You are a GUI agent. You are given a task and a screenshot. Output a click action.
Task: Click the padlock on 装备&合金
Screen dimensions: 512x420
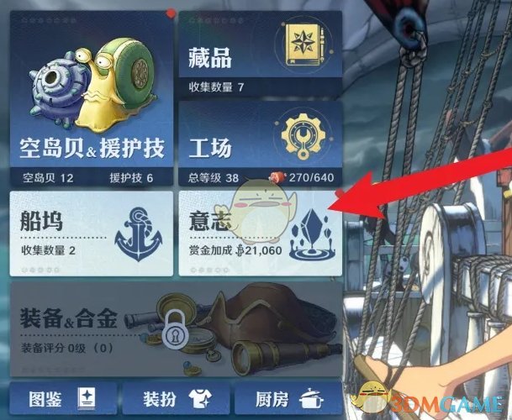tap(175, 331)
